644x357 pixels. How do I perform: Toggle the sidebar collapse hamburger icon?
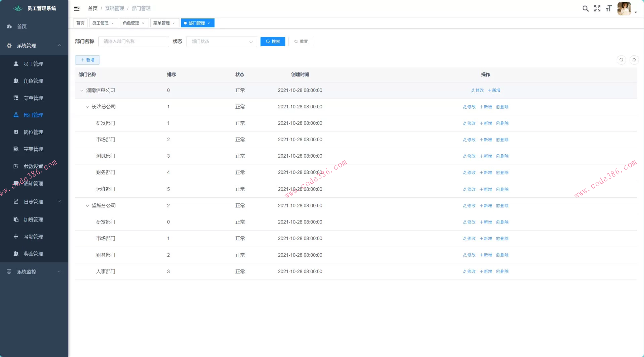(x=77, y=8)
